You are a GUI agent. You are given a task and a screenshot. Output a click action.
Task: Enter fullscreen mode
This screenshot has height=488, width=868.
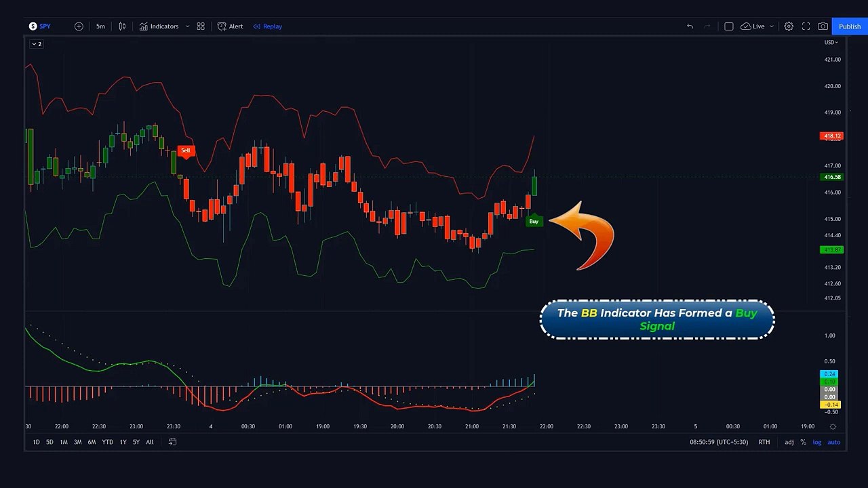pyautogui.click(x=806, y=26)
